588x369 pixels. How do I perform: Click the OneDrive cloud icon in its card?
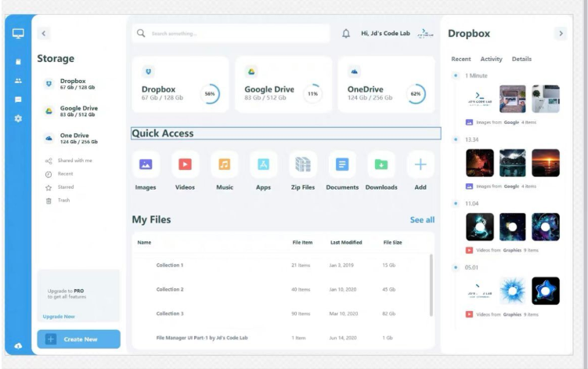pos(354,71)
